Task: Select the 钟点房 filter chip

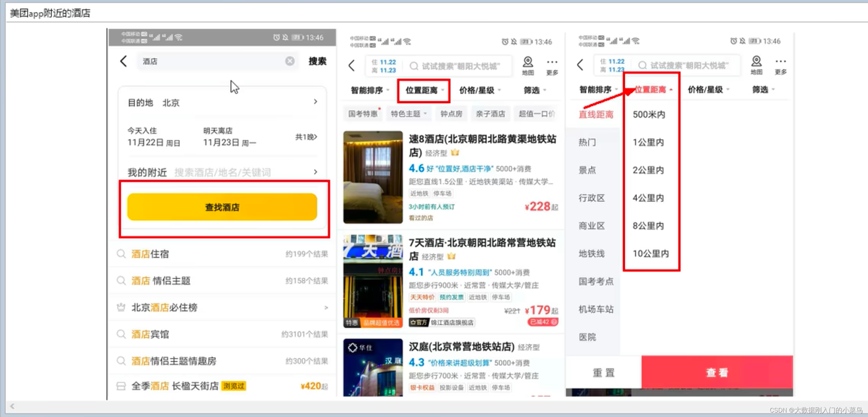Action: [x=451, y=114]
